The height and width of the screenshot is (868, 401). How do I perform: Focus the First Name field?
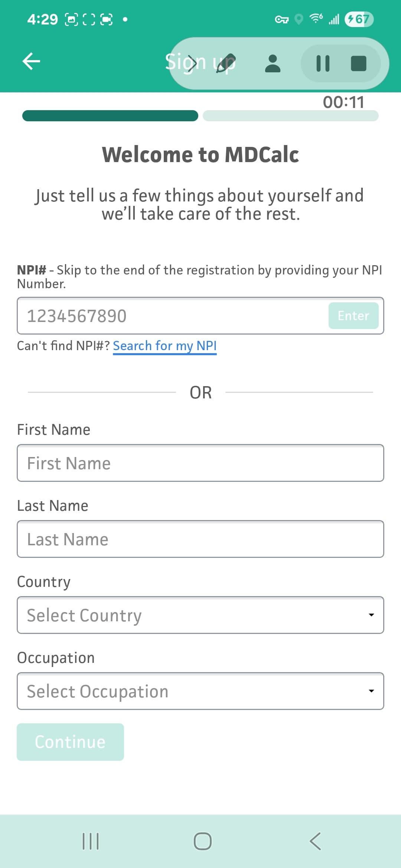click(200, 463)
